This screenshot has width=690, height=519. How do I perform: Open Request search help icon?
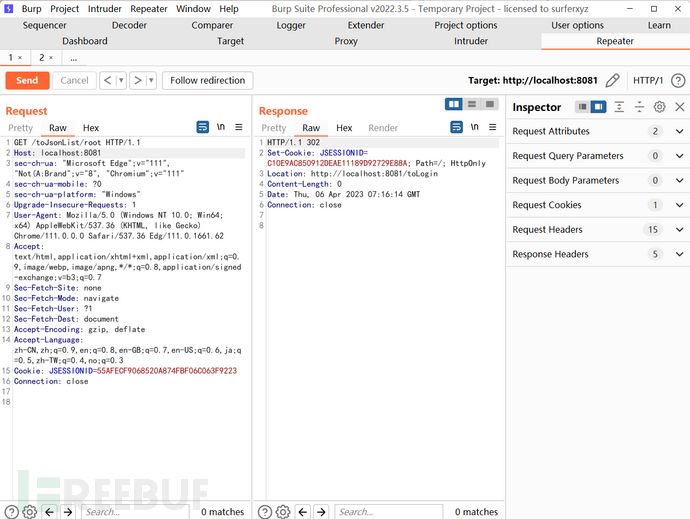click(x=11, y=512)
